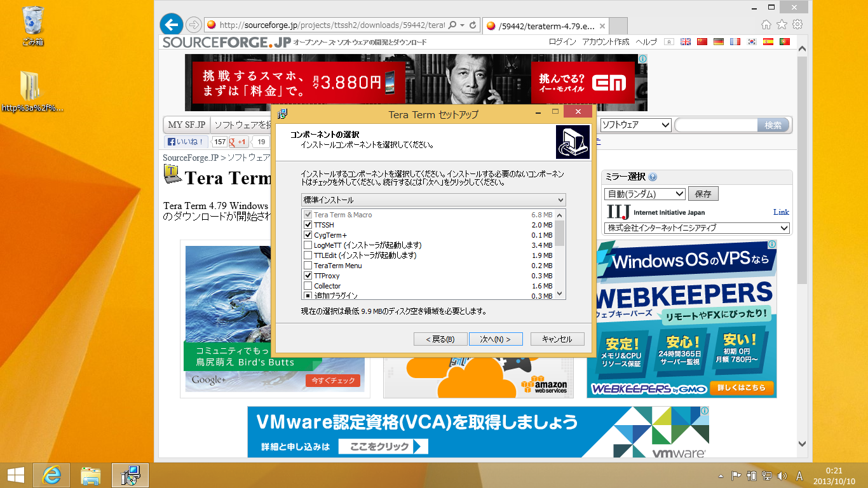868x488 pixels.
Task: Click the AdChoices info icon on the top banner
Action: tap(643, 58)
